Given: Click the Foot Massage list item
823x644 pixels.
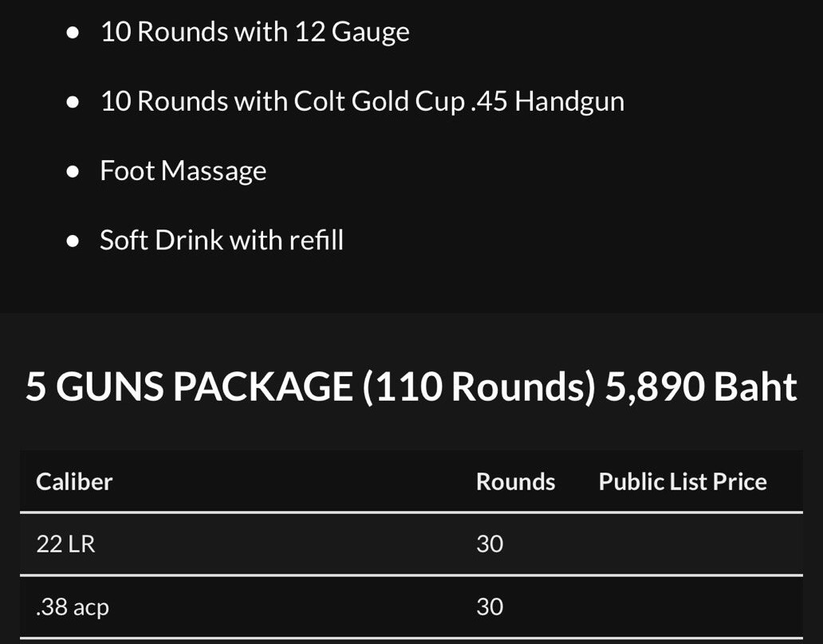Looking at the screenshot, I should tap(183, 171).
